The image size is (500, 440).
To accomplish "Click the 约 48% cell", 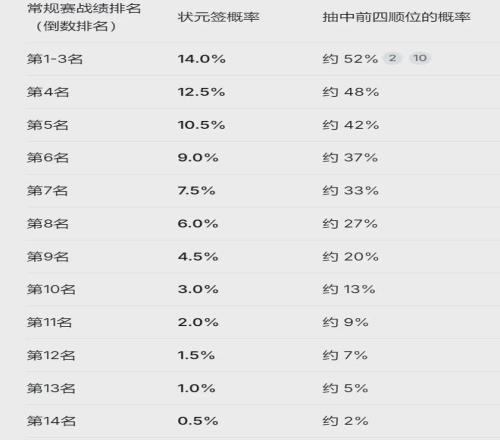I will coord(351,92).
